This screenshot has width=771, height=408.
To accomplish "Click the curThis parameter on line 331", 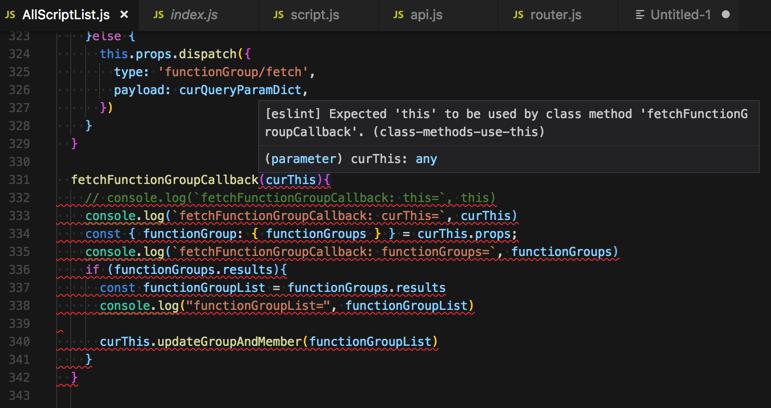I will click(294, 180).
